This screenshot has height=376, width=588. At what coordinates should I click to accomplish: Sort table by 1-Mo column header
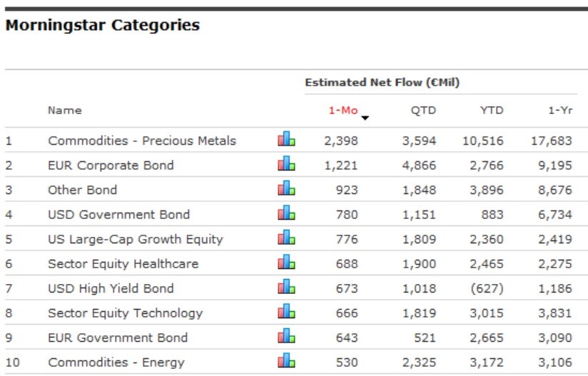click(x=343, y=111)
